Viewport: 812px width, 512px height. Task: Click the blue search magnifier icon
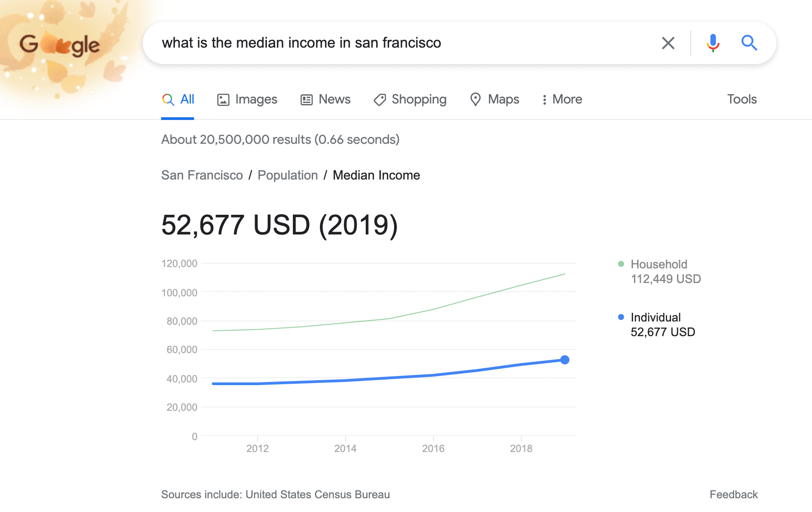pos(749,43)
